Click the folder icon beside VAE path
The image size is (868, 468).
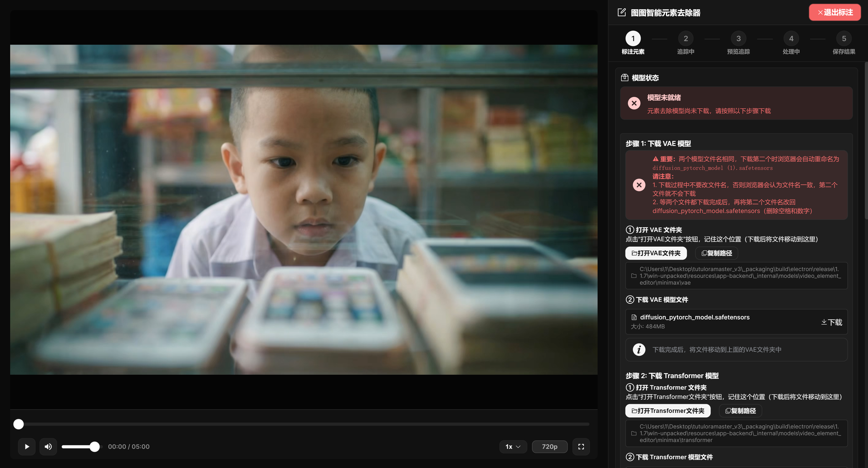pyautogui.click(x=634, y=276)
